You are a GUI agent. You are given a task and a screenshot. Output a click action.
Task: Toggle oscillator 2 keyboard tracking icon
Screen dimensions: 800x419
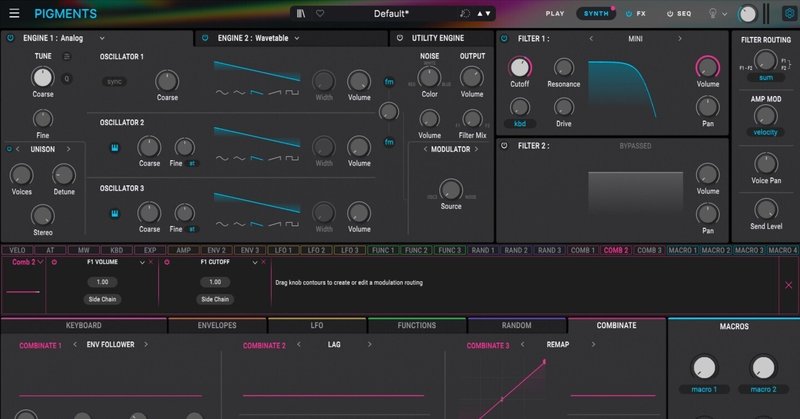point(115,148)
